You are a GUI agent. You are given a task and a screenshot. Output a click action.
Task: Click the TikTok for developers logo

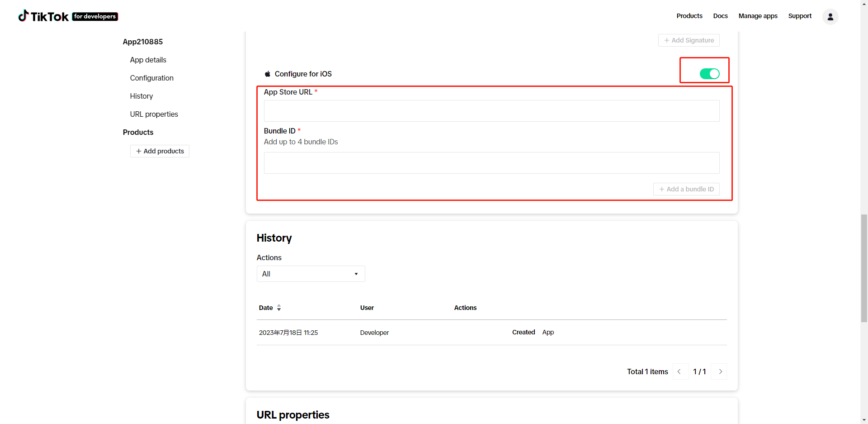click(x=68, y=16)
